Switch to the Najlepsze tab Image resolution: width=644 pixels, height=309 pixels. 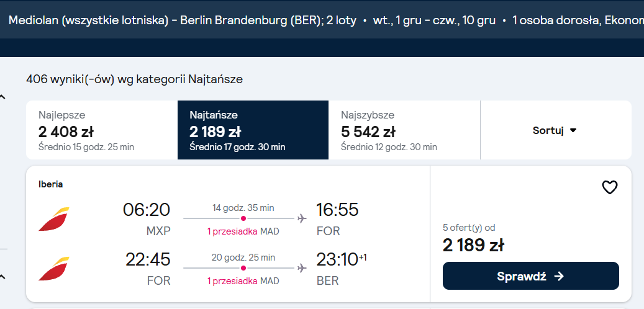[102, 130]
